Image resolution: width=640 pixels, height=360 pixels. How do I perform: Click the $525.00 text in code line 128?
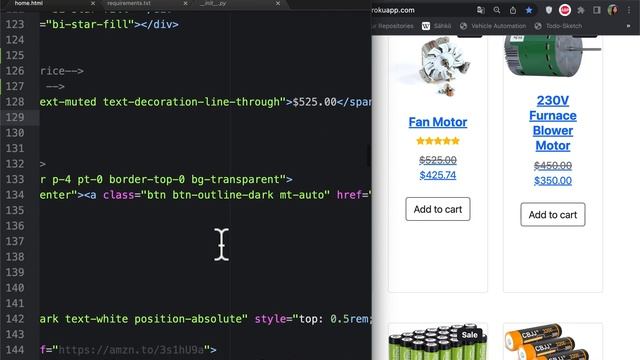coord(314,102)
